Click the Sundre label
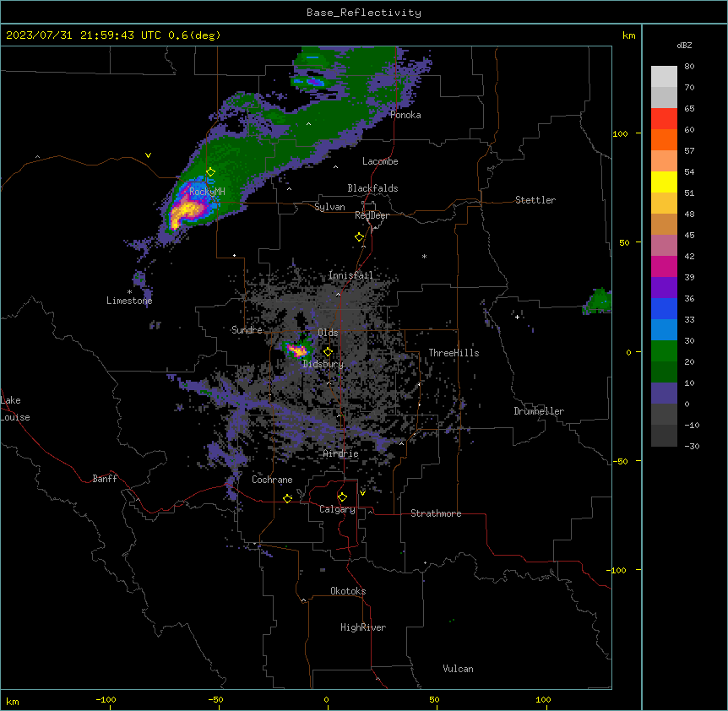Screen dimensions: 728x711 point(247,330)
